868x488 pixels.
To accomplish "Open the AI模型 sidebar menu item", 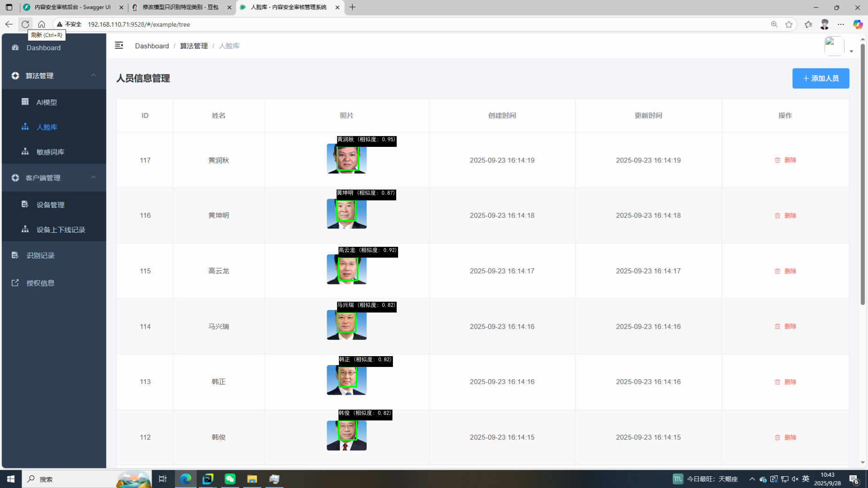I will click(x=46, y=102).
